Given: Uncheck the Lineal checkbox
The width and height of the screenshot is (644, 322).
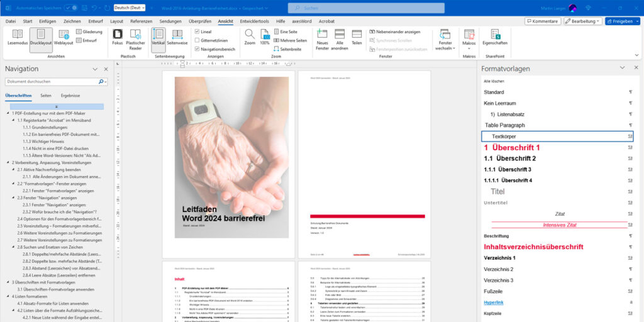Looking at the screenshot, I should [x=197, y=31].
